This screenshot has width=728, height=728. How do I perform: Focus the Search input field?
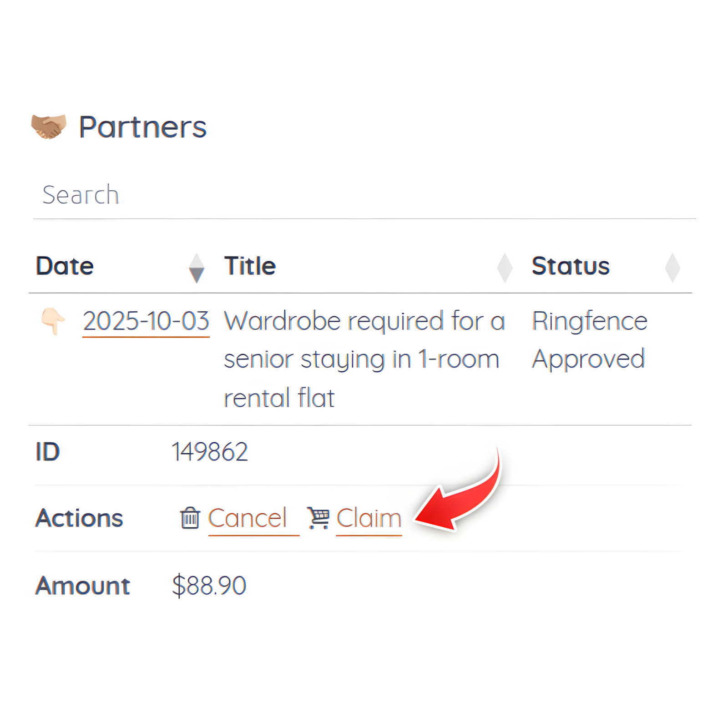tap(364, 195)
